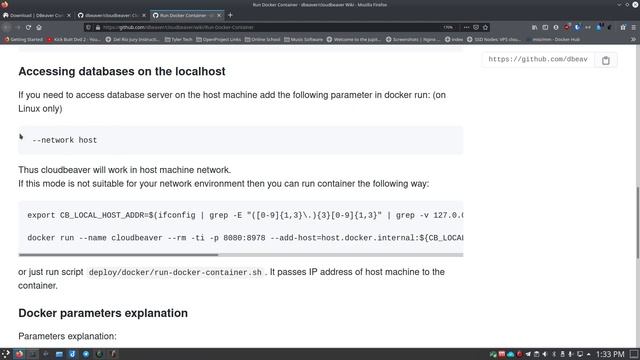
Task: Click the volume speaker icon in the system tray
Action: [545, 354]
